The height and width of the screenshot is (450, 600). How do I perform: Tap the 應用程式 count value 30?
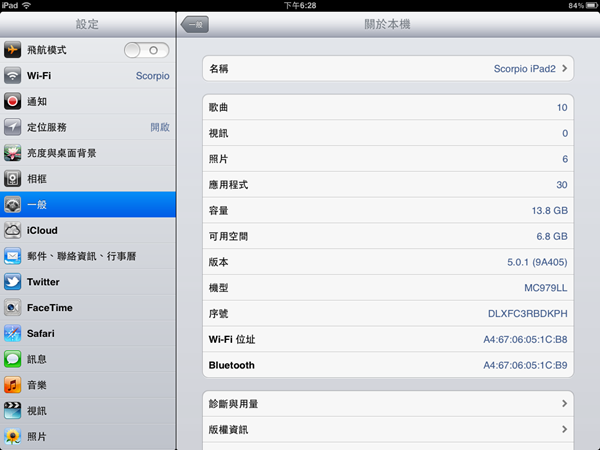coord(562,185)
